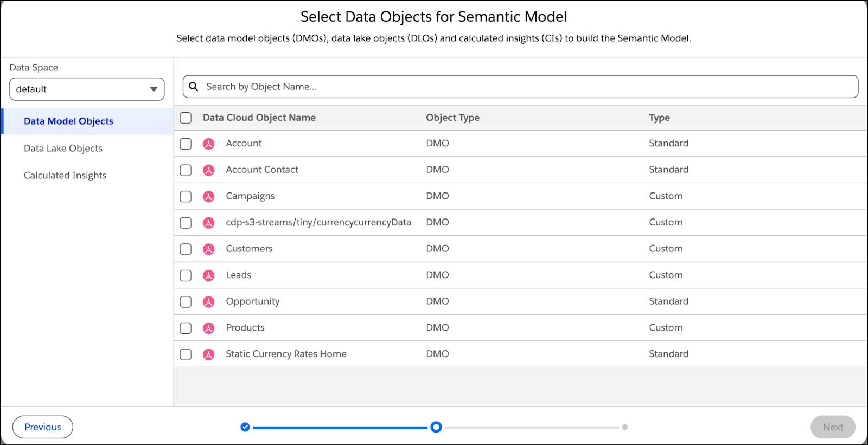Screen dimensions: 868x445
Task: Check the Account Contact checkbox
Action: (x=186, y=170)
